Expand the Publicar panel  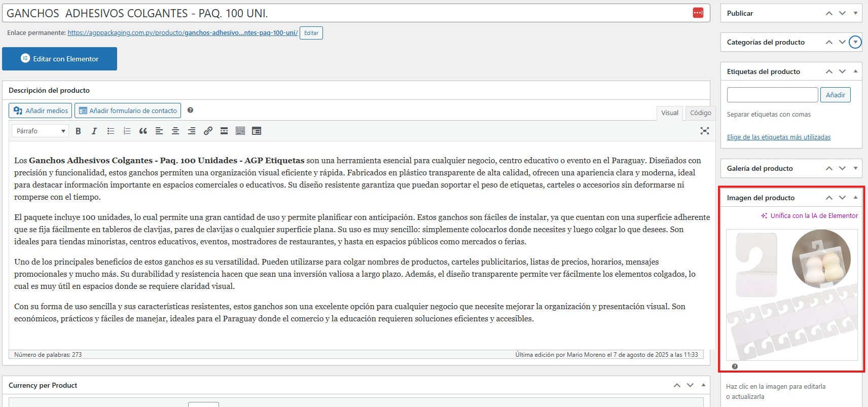point(855,13)
